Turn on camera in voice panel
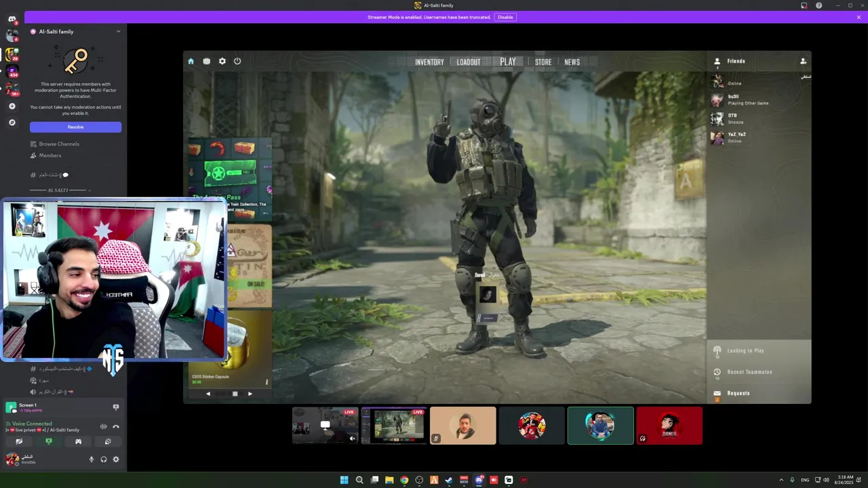The width and height of the screenshot is (868, 488). coord(19,441)
